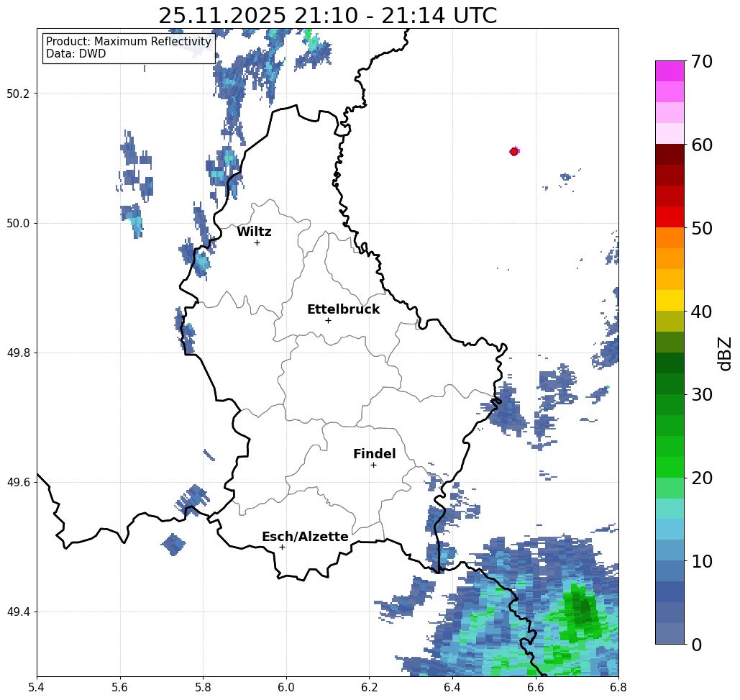Click the Ettelbruck cross marker
Screen dimensions: 740x700
click(329, 320)
